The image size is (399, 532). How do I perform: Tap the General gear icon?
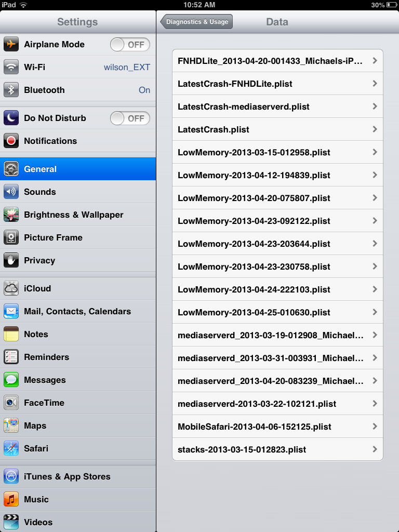(11, 169)
